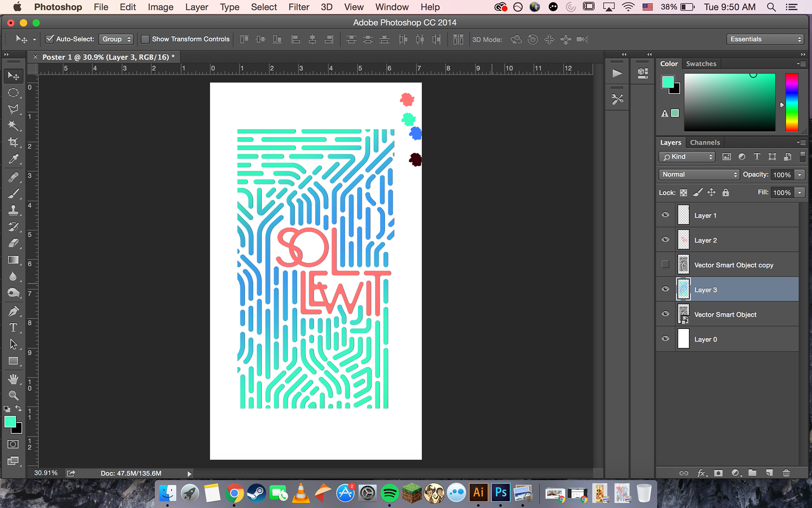
Task: Open the Opacity slider dropdown arrow
Action: tap(799, 175)
